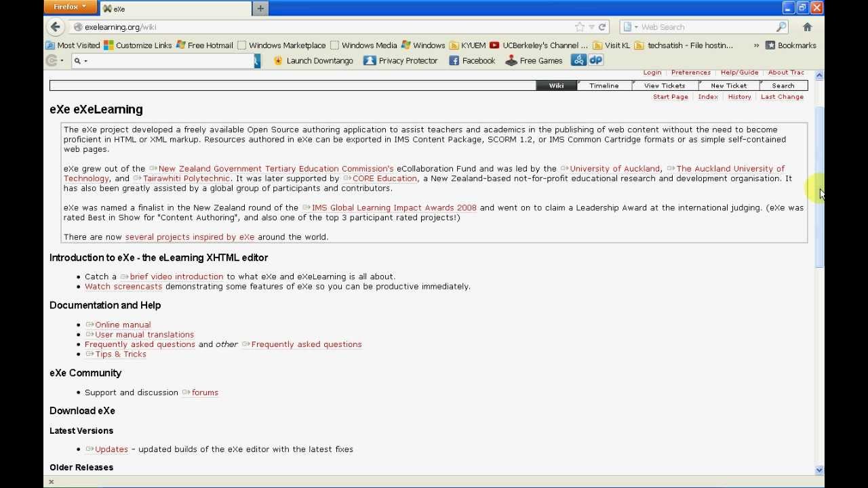Open the URL bar history dropdown arrow
Viewport: 868px width, 488px height.
click(x=591, y=27)
